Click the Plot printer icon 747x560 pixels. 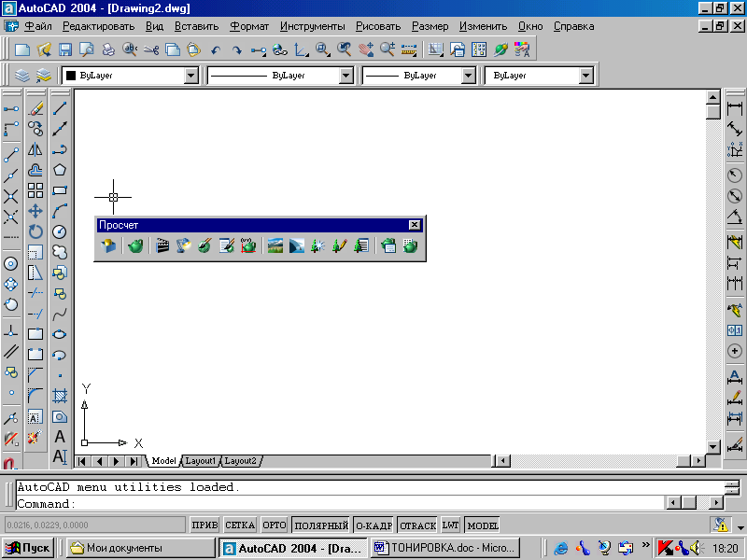coord(108,49)
